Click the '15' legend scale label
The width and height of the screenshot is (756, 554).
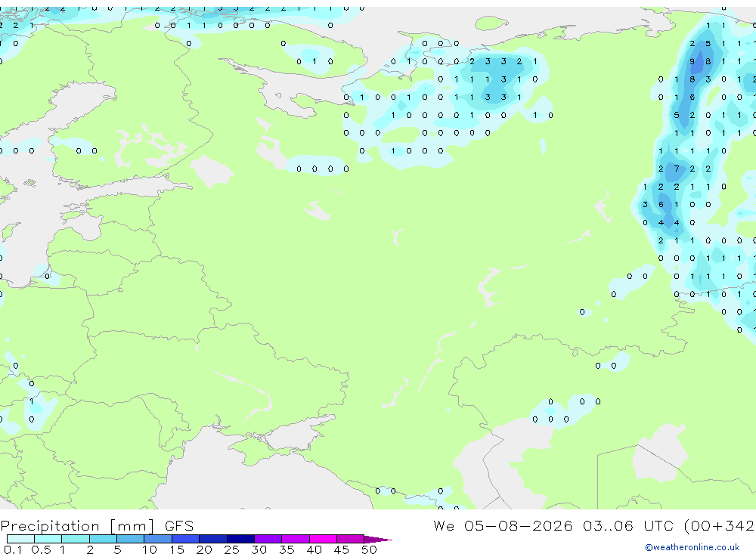[x=176, y=549]
